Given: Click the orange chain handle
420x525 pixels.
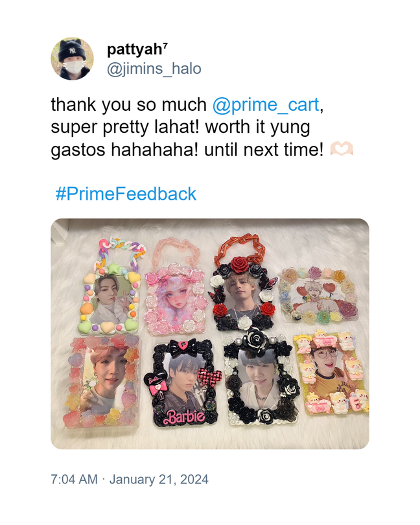Looking at the screenshot, I should [x=242, y=247].
